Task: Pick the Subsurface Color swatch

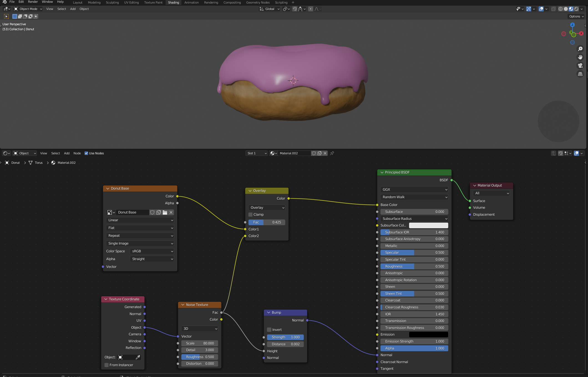Action: coord(429,225)
